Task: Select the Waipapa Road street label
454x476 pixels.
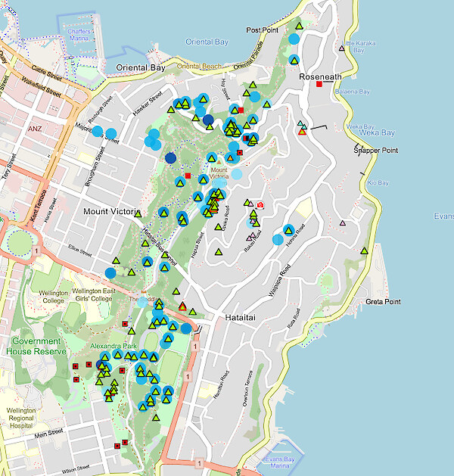Action: tap(280, 281)
